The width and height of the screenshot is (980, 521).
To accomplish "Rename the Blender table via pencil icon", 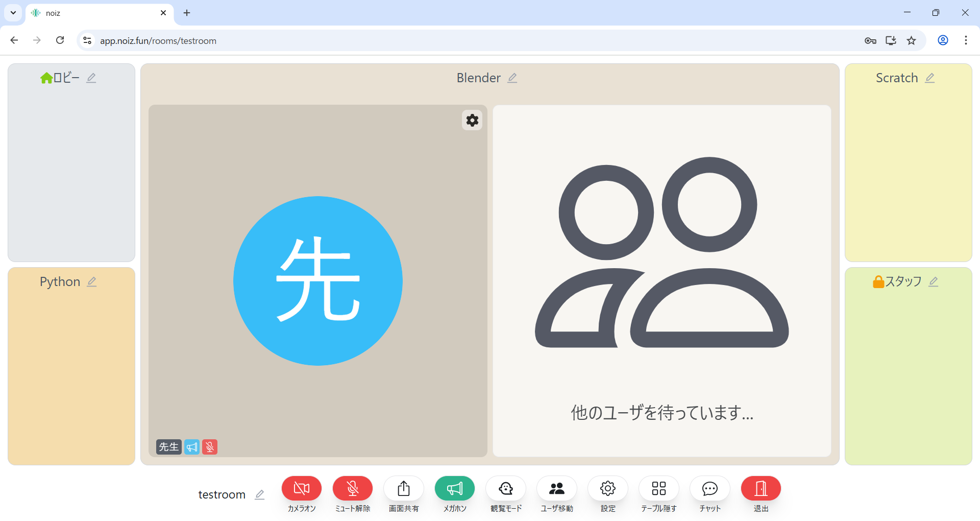I will click(512, 78).
